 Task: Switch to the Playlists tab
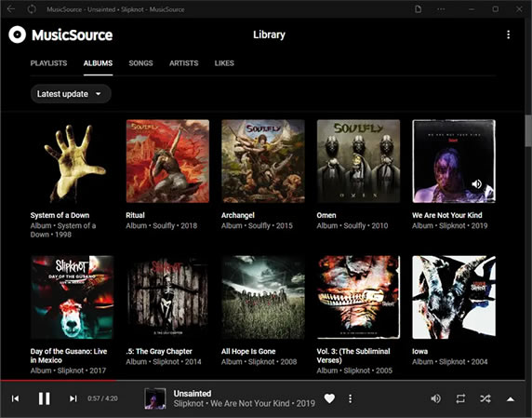click(48, 63)
